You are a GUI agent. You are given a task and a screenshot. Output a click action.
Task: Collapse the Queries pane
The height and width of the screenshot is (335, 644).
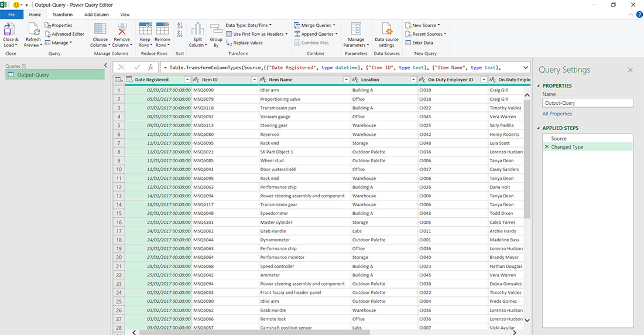105,66
